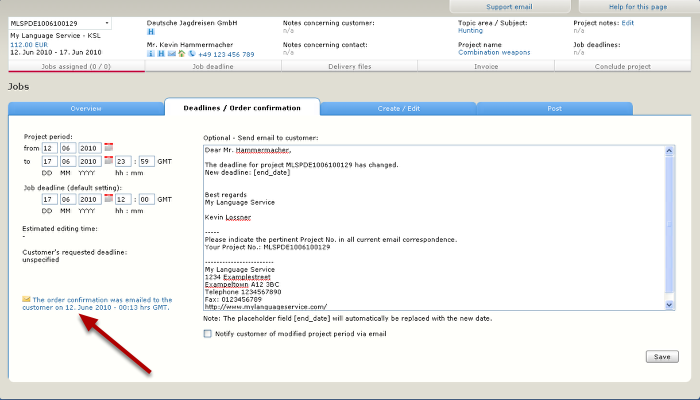Click the Hunting topic area link
The height and width of the screenshot is (400, 700).
[470, 30]
